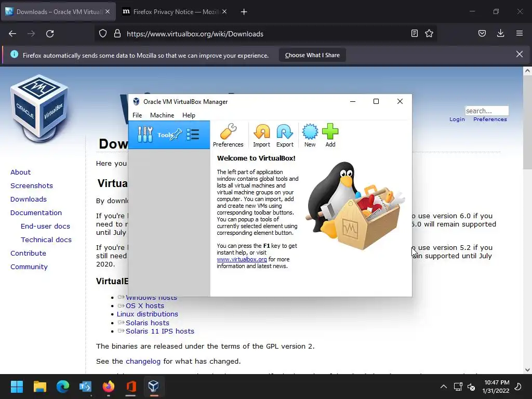Go back in Firefox

(12, 34)
